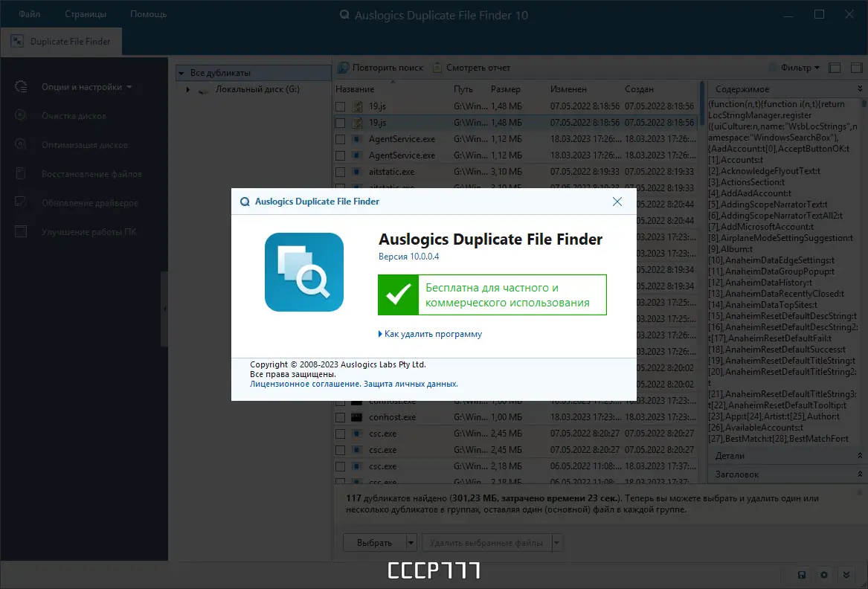Open the Страницы menu
868x589 pixels.
tap(86, 14)
